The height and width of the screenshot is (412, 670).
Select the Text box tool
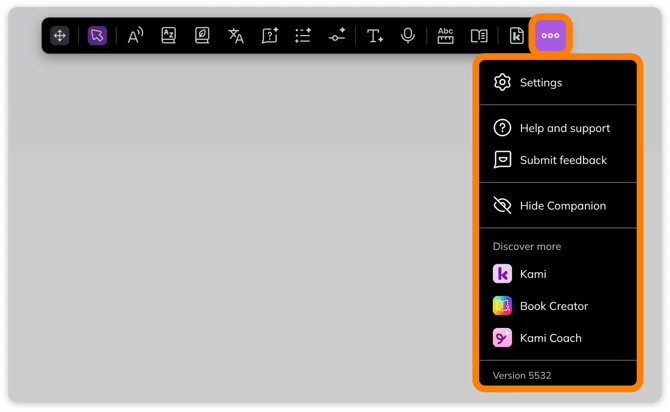375,35
